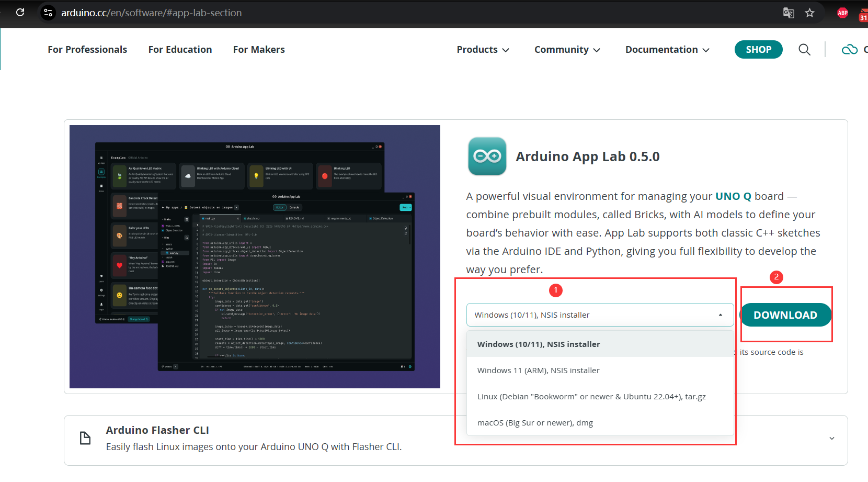The image size is (868, 482).
Task: Click the Arduino App Lab 0.5.0 title
Action: point(588,156)
